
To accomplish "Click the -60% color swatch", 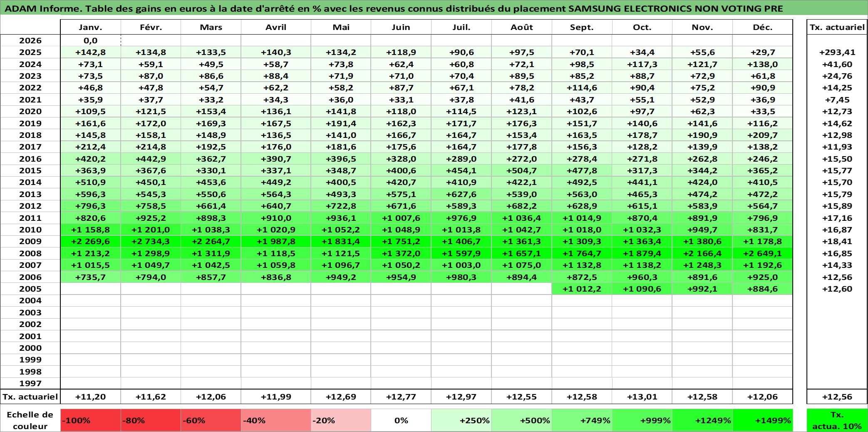I will pos(211,420).
